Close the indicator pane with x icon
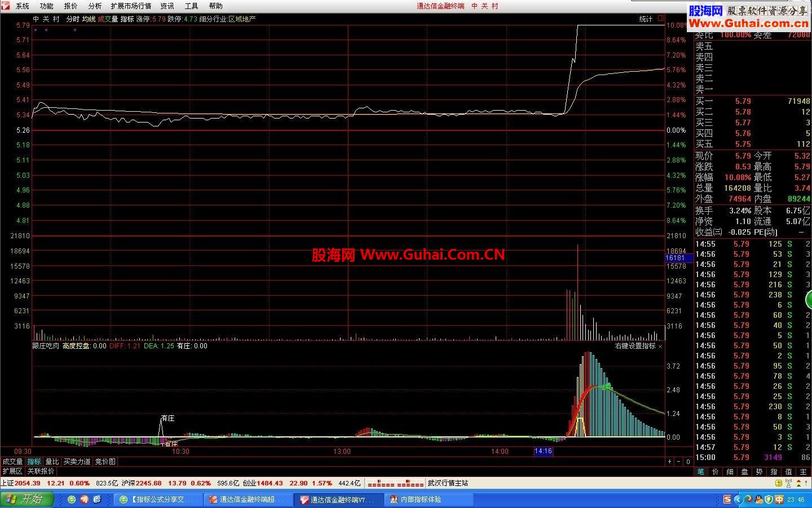 (x=660, y=346)
